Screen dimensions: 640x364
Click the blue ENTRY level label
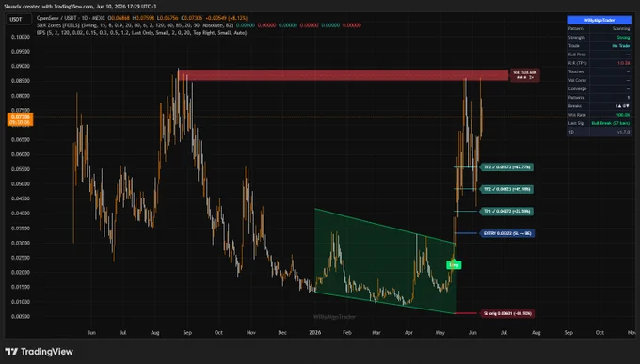506,233
